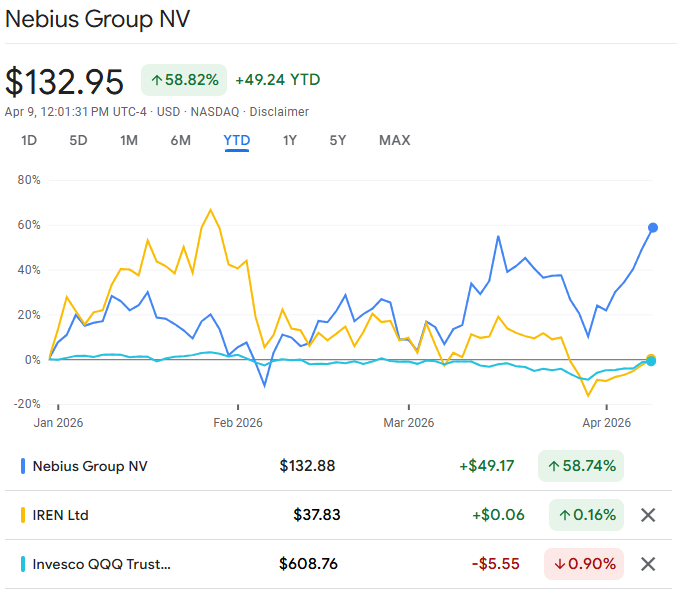
Task: Click the +$0.06 IREN change value
Action: [x=498, y=515]
